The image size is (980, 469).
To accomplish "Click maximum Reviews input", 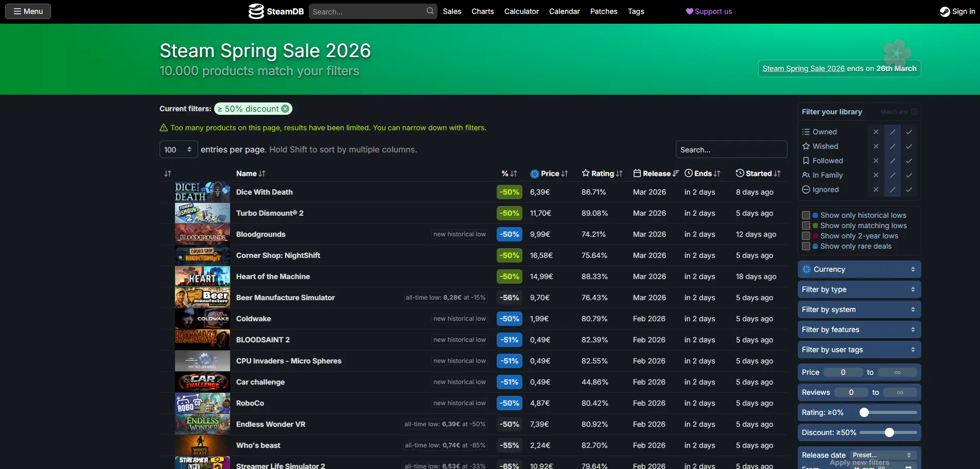I will (900, 392).
